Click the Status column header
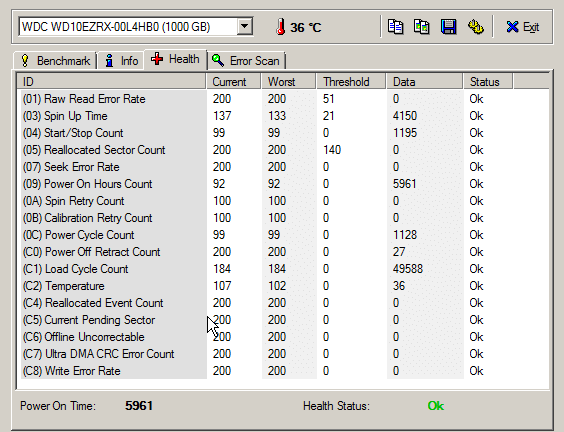The width and height of the screenshot is (564, 432). (x=488, y=82)
